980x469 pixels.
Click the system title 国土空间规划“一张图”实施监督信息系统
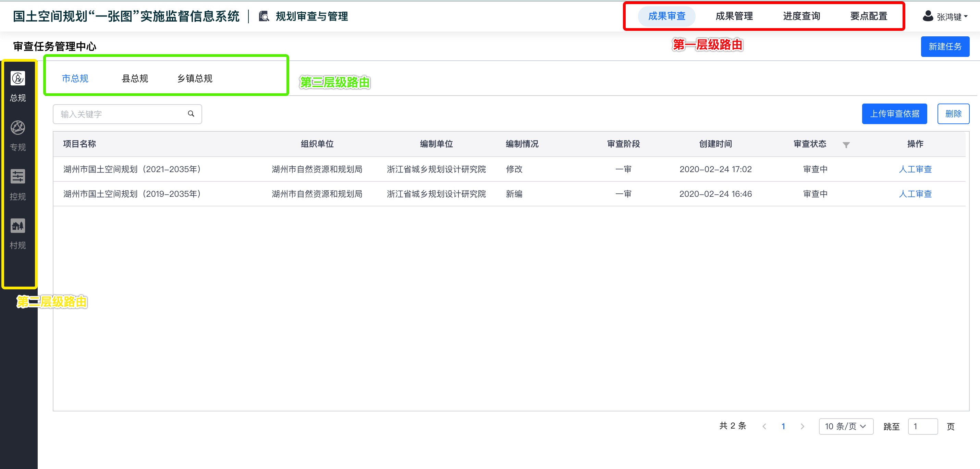126,16
